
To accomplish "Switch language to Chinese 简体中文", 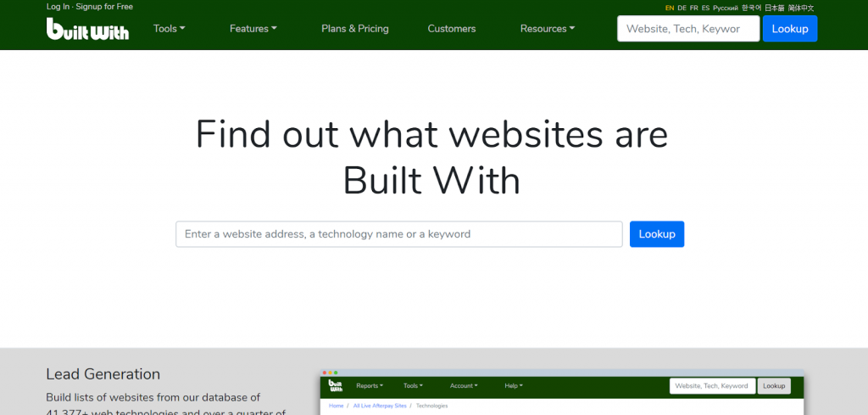I will (801, 8).
